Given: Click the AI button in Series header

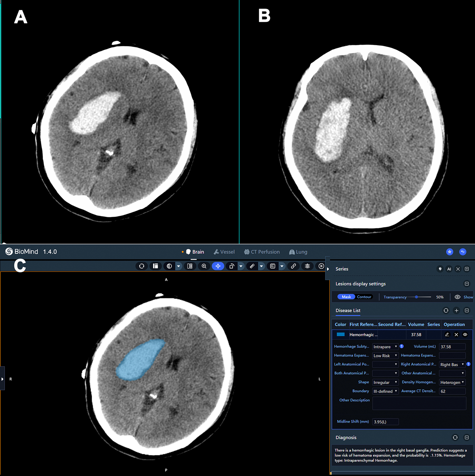Looking at the screenshot, I should (x=449, y=269).
